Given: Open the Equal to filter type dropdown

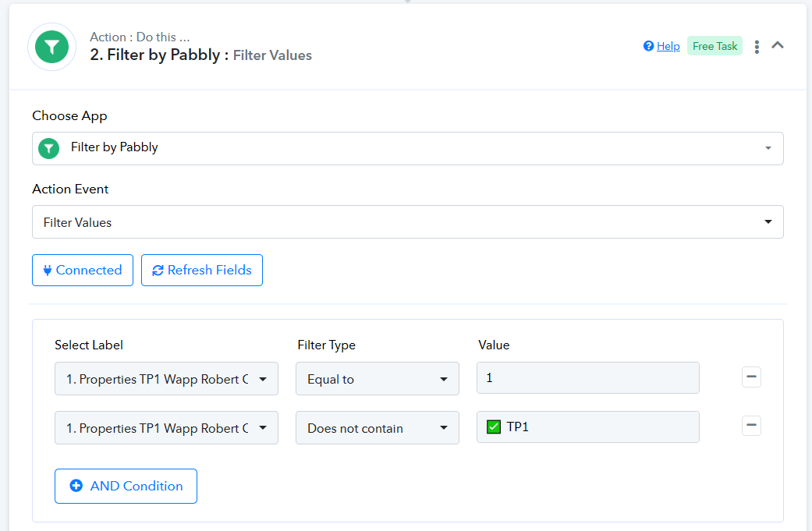Looking at the screenshot, I should point(377,379).
